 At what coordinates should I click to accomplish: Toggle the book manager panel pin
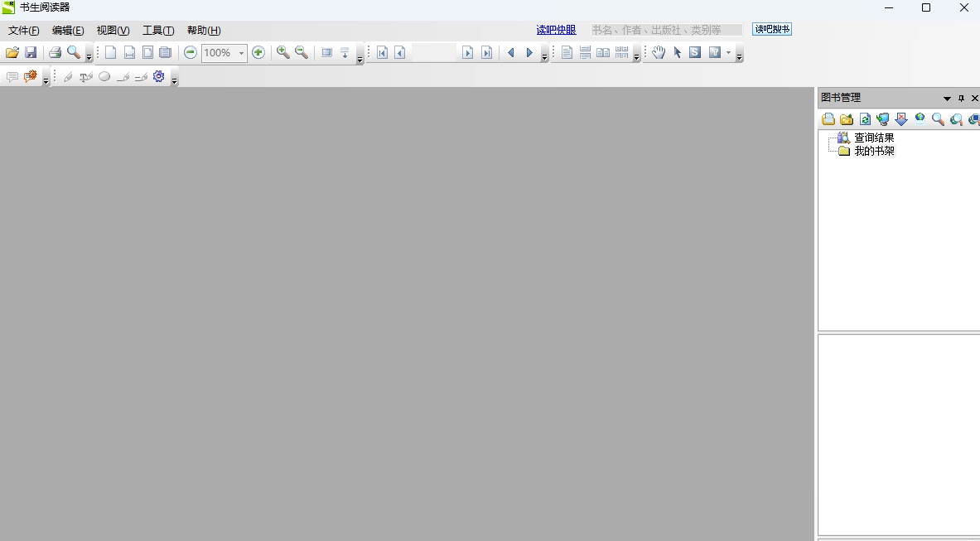point(961,98)
